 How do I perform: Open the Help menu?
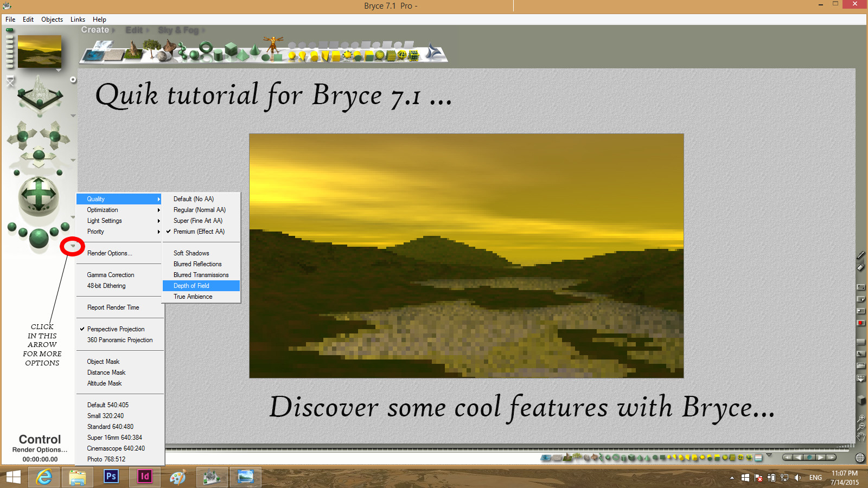point(99,20)
